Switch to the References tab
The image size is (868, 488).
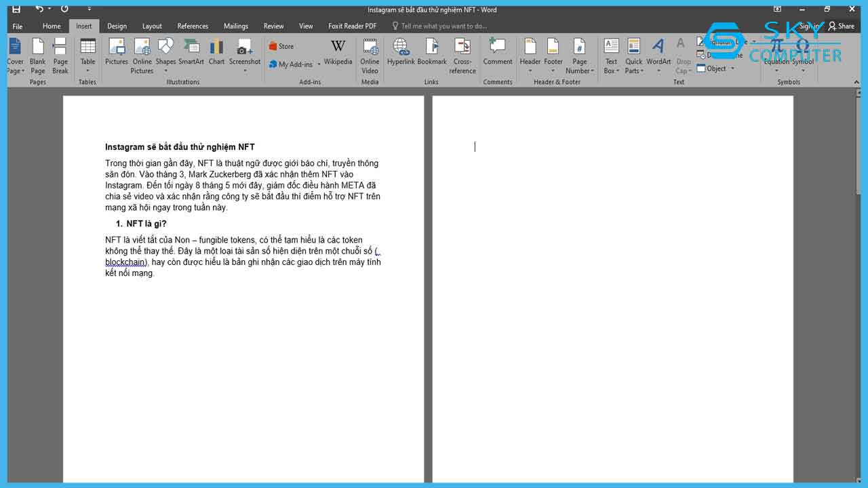pos(193,26)
